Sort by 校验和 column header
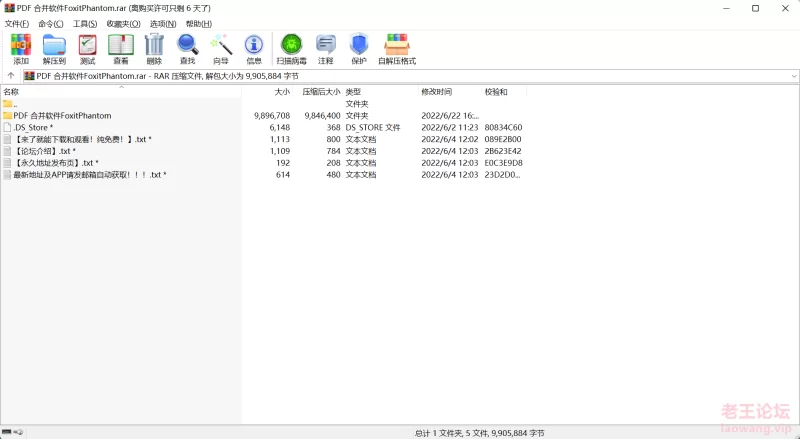Screen dimensions: 800x439 pyautogui.click(x=504, y=92)
